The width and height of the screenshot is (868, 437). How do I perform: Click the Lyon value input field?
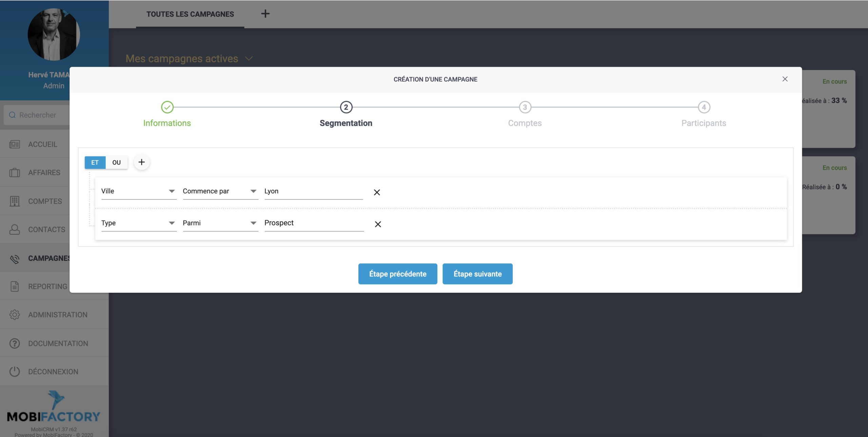pos(313,191)
